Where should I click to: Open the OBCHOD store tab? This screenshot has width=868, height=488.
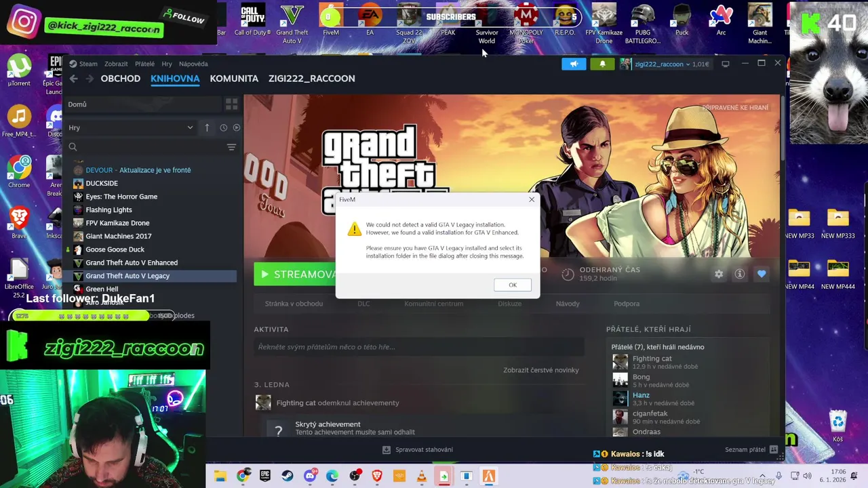tap(121, 79)
